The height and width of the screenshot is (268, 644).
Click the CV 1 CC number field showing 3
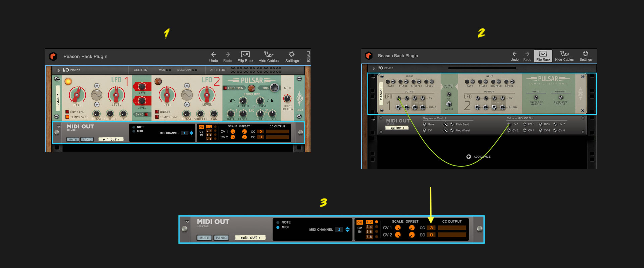pos(431,228)
